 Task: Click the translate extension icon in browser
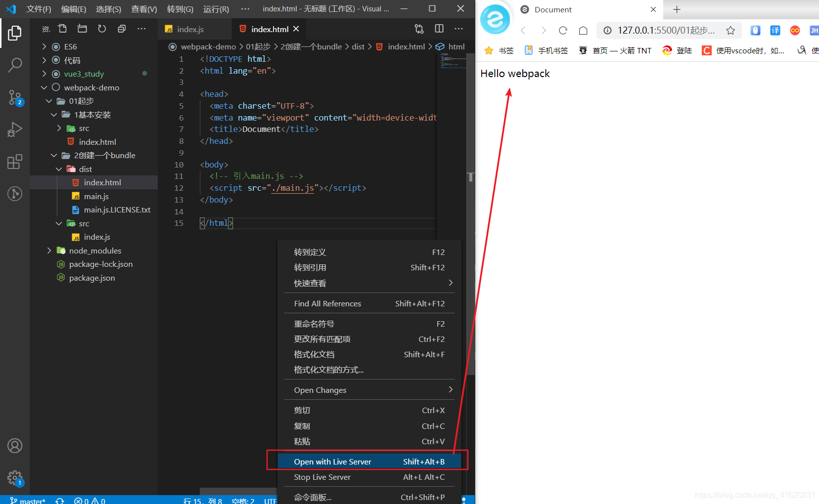coord(775,31)
